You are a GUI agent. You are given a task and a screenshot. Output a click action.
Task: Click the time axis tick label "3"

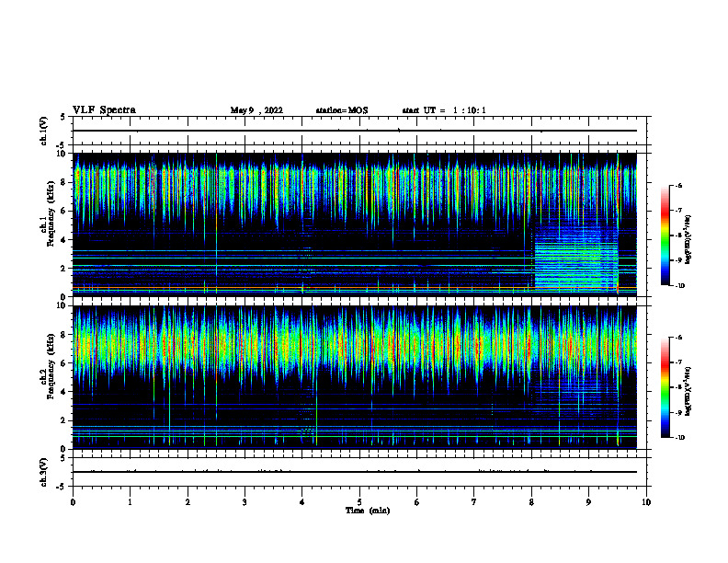[245, 502]
